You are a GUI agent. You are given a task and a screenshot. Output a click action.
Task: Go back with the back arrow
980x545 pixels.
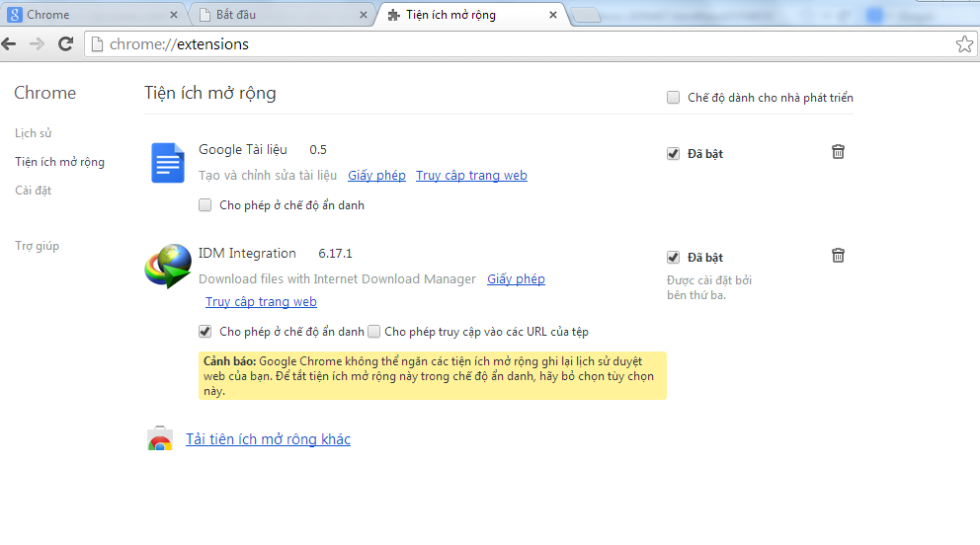pyautogui.click(x=9, y=43)
